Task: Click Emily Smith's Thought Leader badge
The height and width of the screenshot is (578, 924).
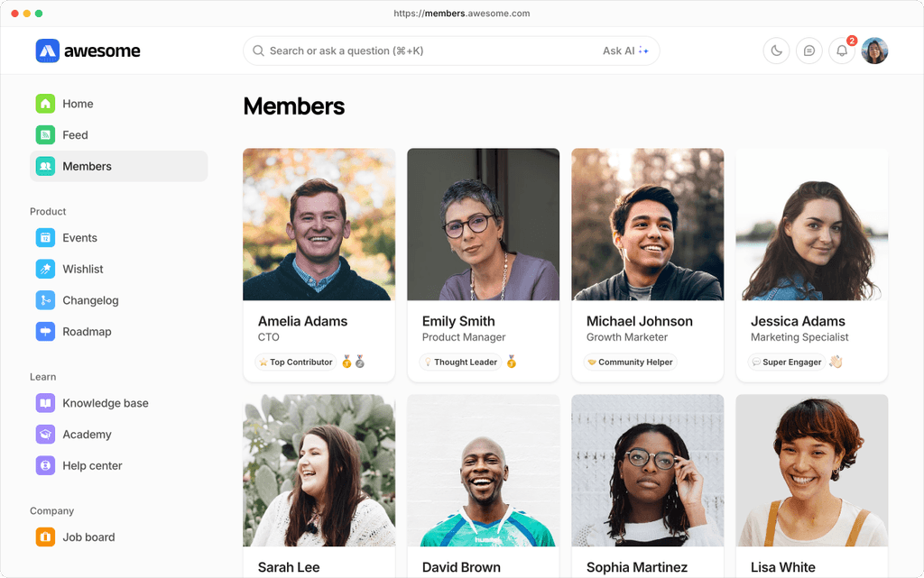Action: (460, 362)
